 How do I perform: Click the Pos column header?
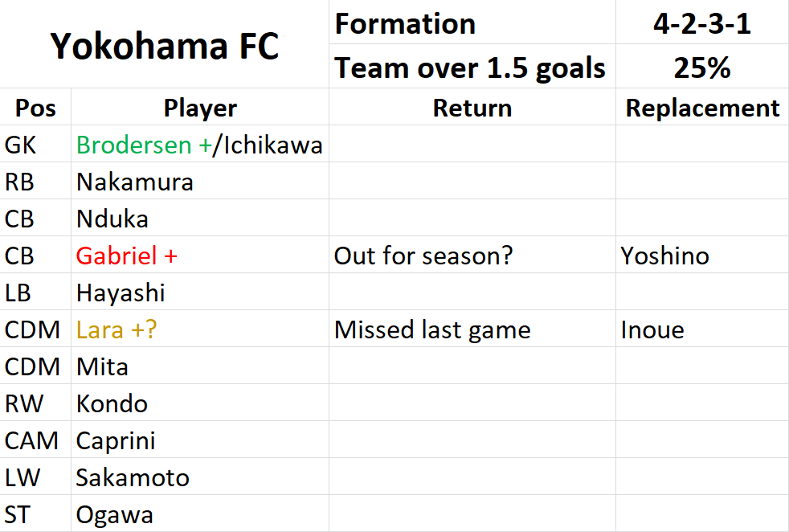click(x=35, y=107)
